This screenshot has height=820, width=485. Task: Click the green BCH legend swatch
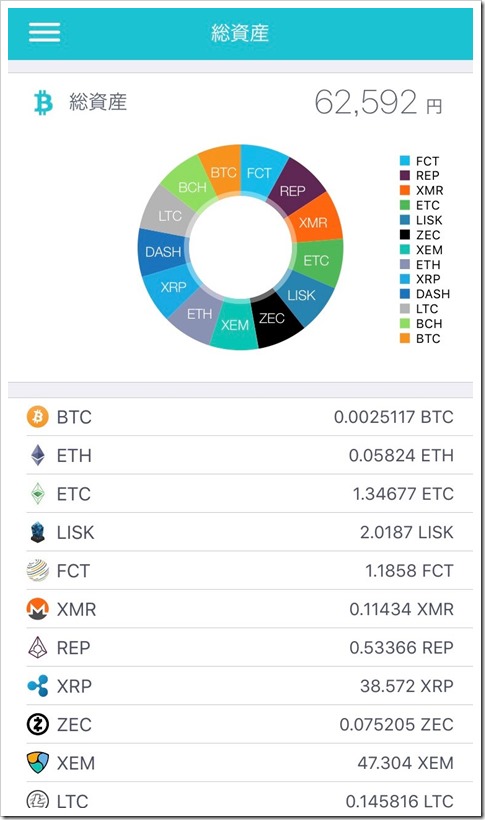click(x=404, y=323)
